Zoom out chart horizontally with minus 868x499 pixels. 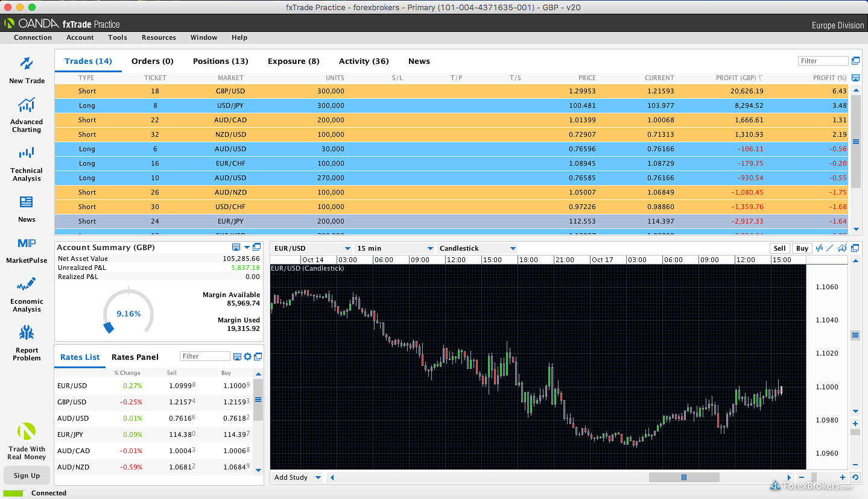[x=802, y=477]
